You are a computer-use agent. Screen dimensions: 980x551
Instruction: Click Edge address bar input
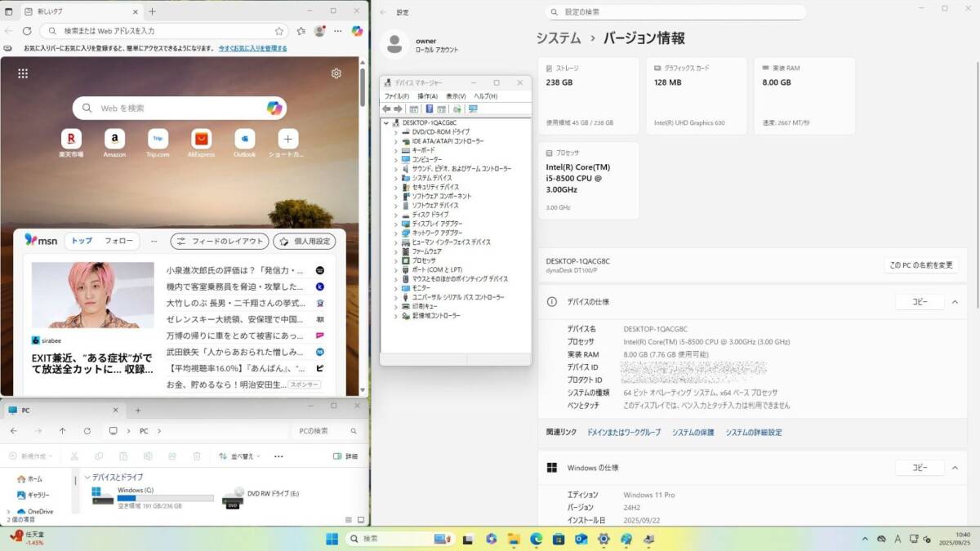pyautogui.click(x=164, y=31)
